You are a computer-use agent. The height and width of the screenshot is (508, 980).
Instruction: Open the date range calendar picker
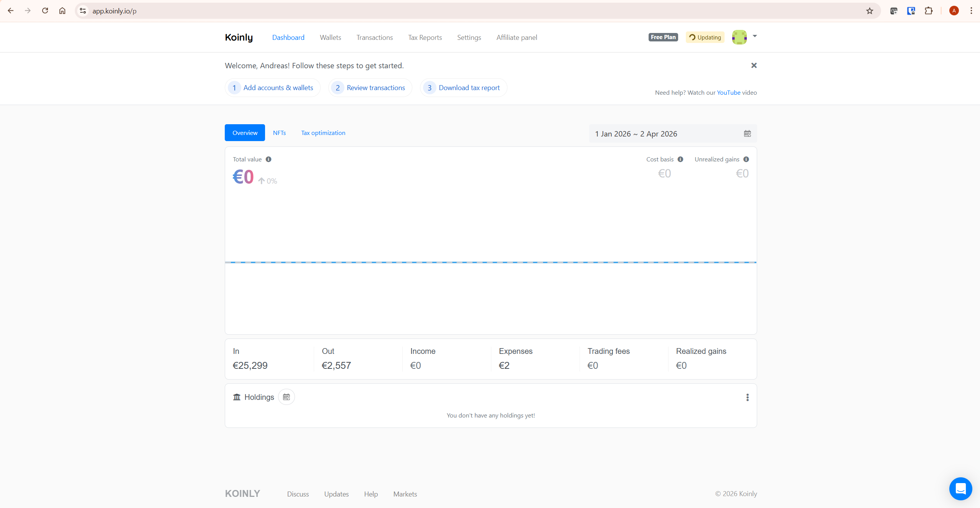pyautogui.click(x=747, y=133)
